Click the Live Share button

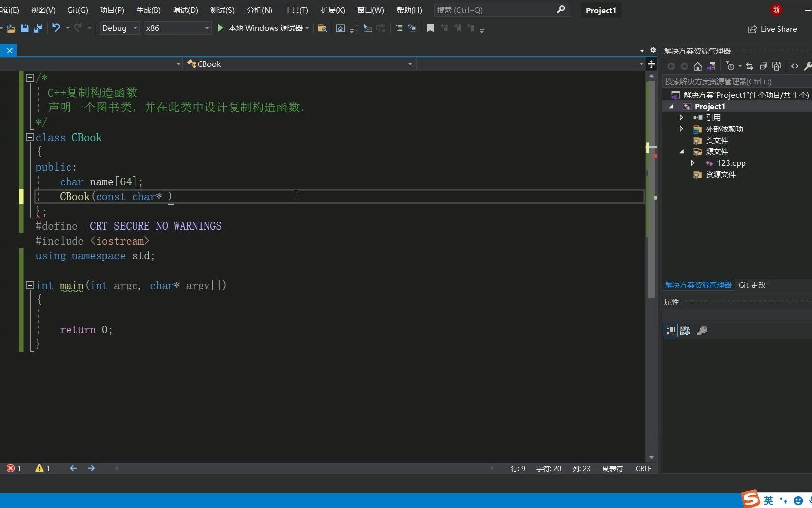(773, 29)
